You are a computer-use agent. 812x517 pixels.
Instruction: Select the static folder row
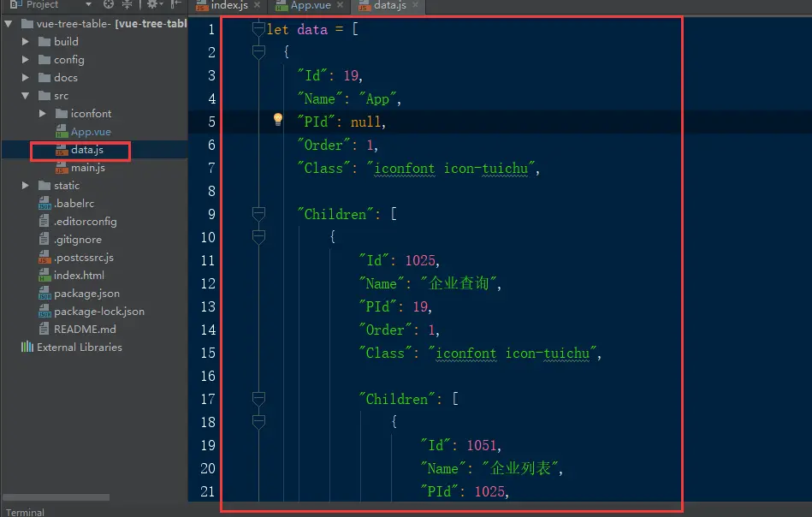point(94,186)
